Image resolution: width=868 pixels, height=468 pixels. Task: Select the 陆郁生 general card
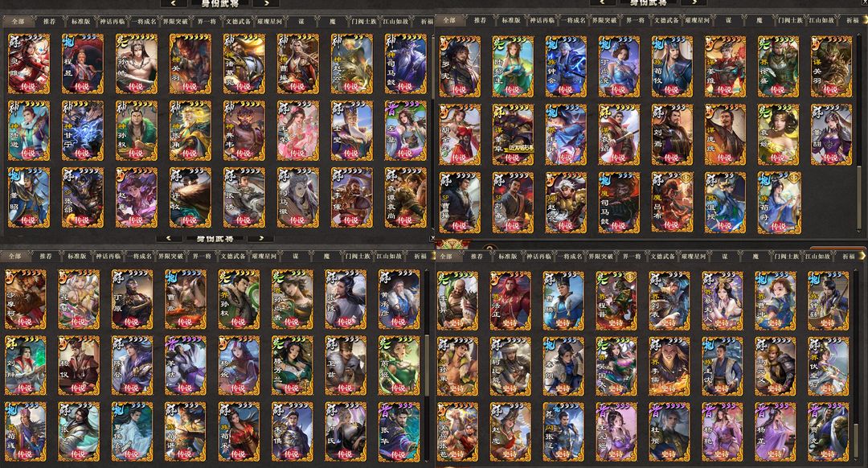(513, 67)
